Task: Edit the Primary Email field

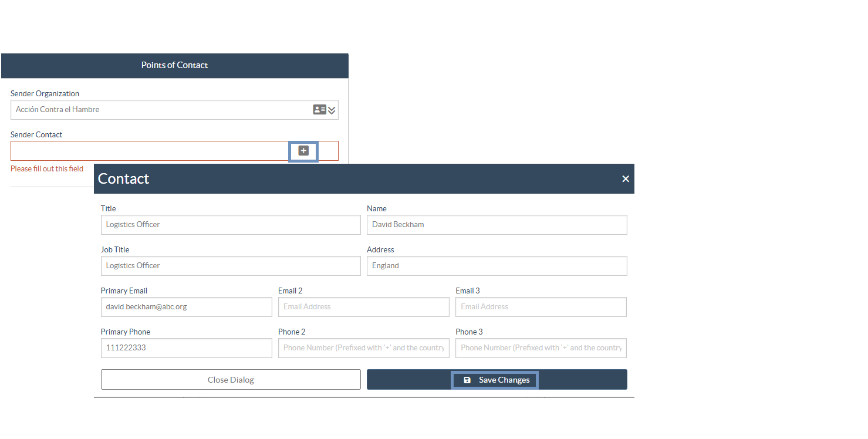Action: pos(186,307)
